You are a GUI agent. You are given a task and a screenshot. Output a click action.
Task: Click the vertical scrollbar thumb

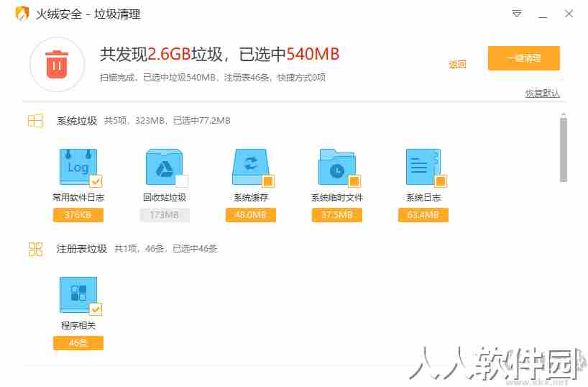click(564, 150)
